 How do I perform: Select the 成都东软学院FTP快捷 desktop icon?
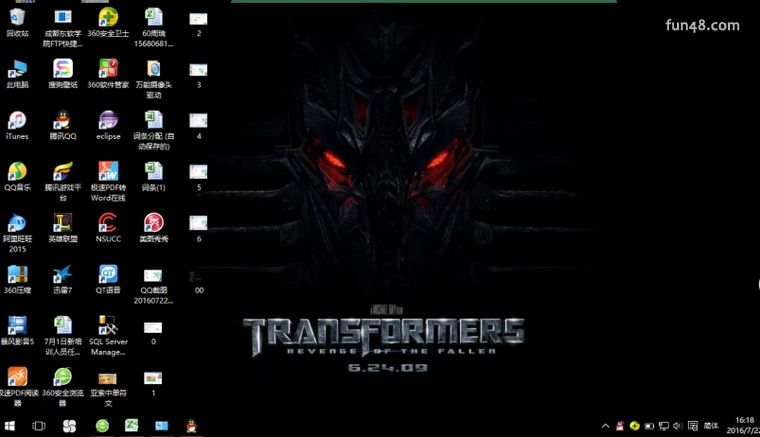63,17
